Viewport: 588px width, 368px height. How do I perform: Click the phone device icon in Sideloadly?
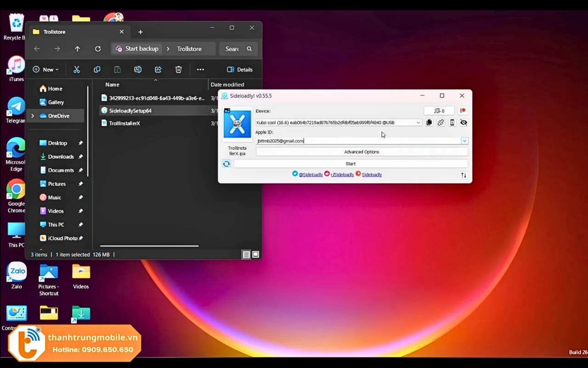coord(452,123)
